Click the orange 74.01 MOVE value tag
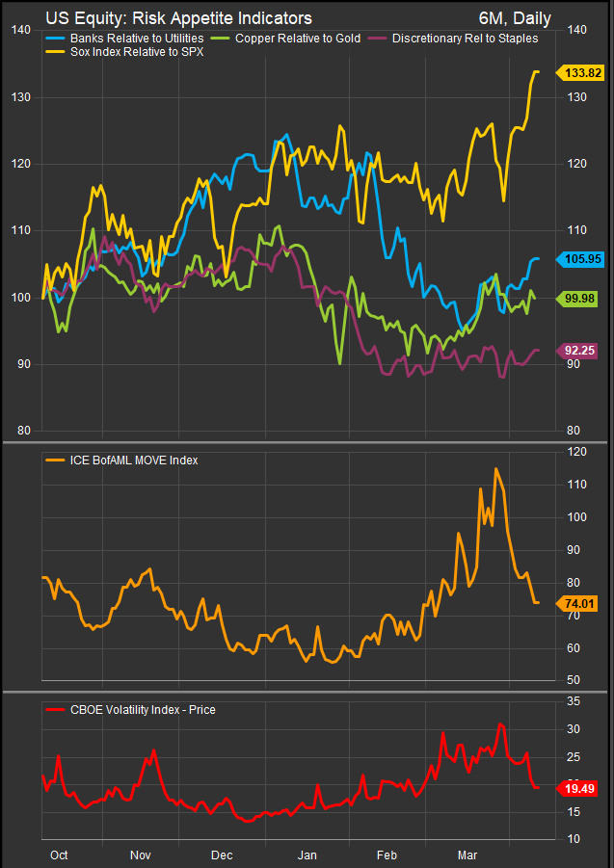This screenshot has height=868, width=614. point(582,603)
